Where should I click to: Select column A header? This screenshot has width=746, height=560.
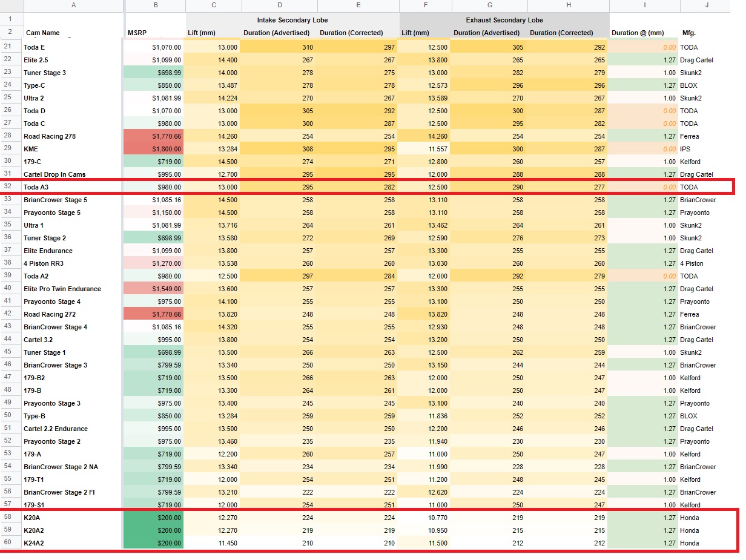pyautogui.click(x=73, y=5)
